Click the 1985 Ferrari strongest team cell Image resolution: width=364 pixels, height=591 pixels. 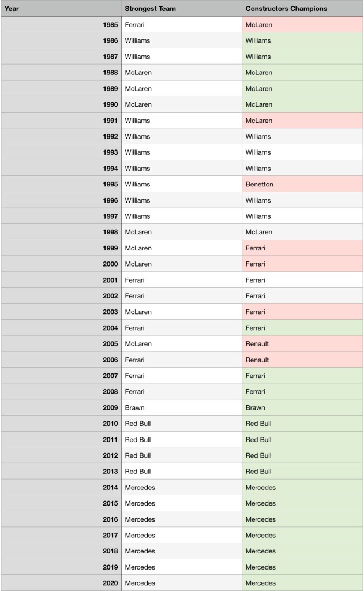[x=181, y=25]
